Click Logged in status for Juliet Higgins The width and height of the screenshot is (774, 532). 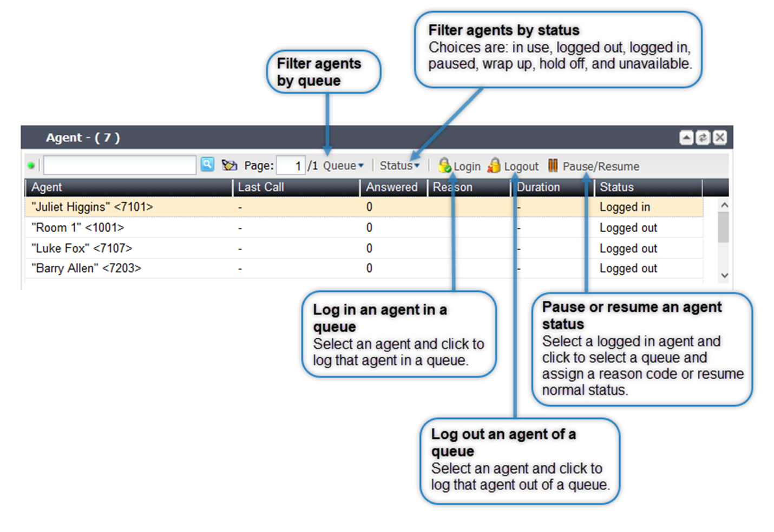[x=625, y=207]
